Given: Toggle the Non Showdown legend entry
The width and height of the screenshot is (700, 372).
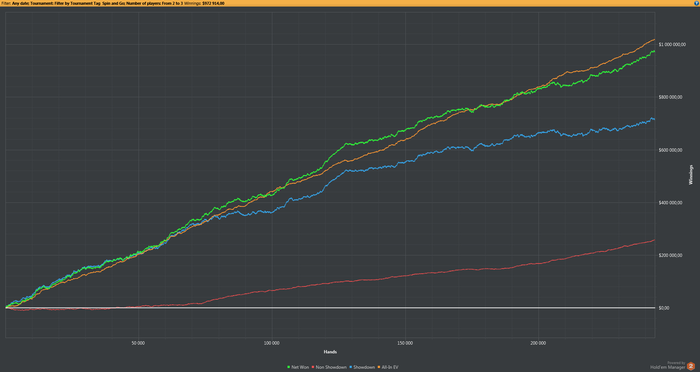Looking at the screenshot, I should pos(329,367).
